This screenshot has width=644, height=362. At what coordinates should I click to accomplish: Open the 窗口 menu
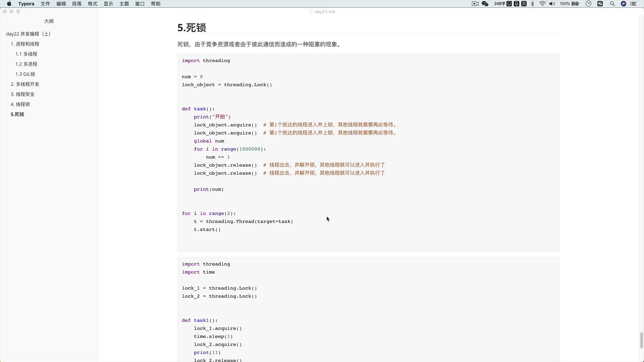pyautogui.click(x=140, y=4)
